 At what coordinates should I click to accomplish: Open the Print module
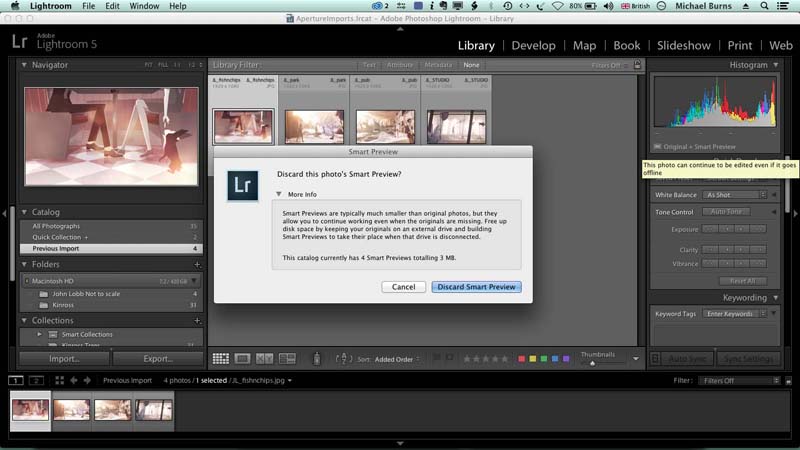(739, 45)
